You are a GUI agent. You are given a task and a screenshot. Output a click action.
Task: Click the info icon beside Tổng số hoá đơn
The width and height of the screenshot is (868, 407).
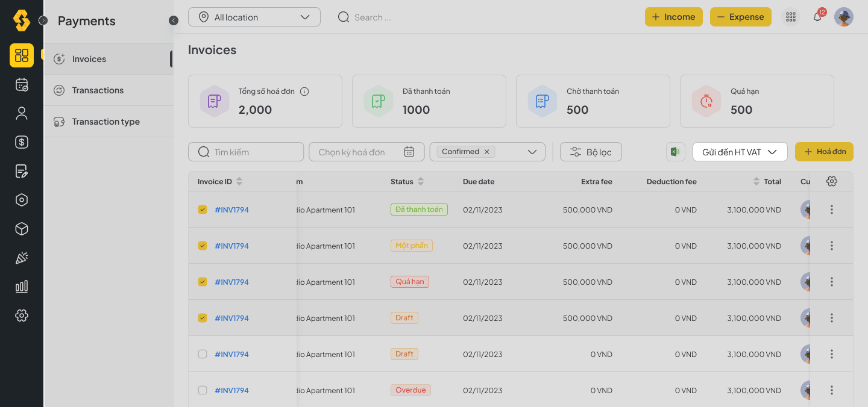coord(304,92)
